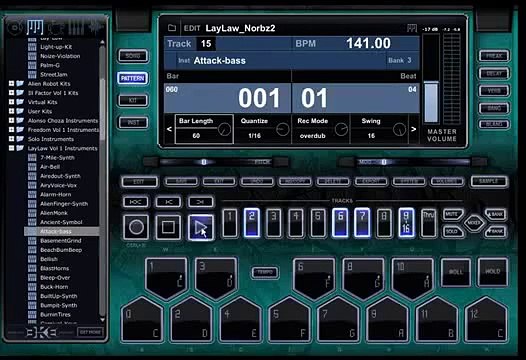Click the Play button in transport
526x360 pixels.
pyautogui.click(x=200, y=227)
